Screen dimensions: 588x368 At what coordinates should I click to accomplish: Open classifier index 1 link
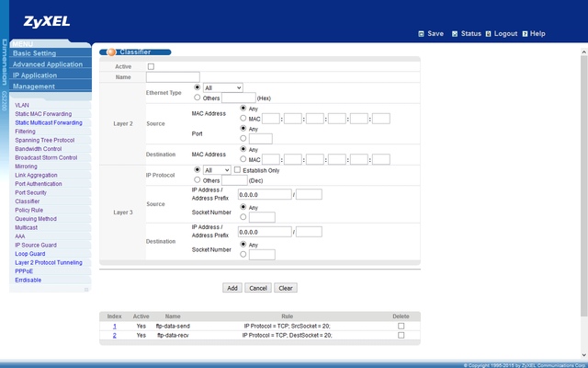click(x=115, y=327)
